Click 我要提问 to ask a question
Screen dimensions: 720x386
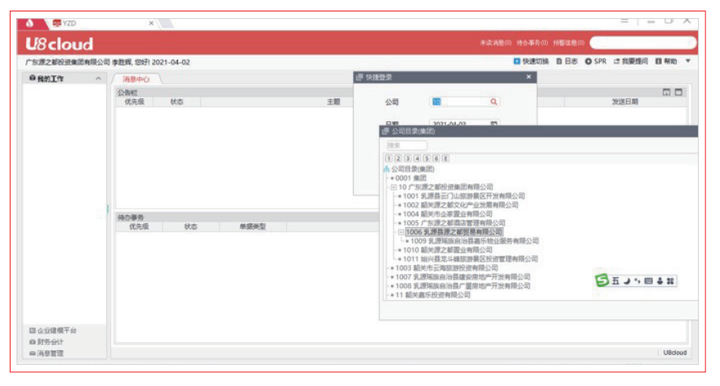click(631, 61)
